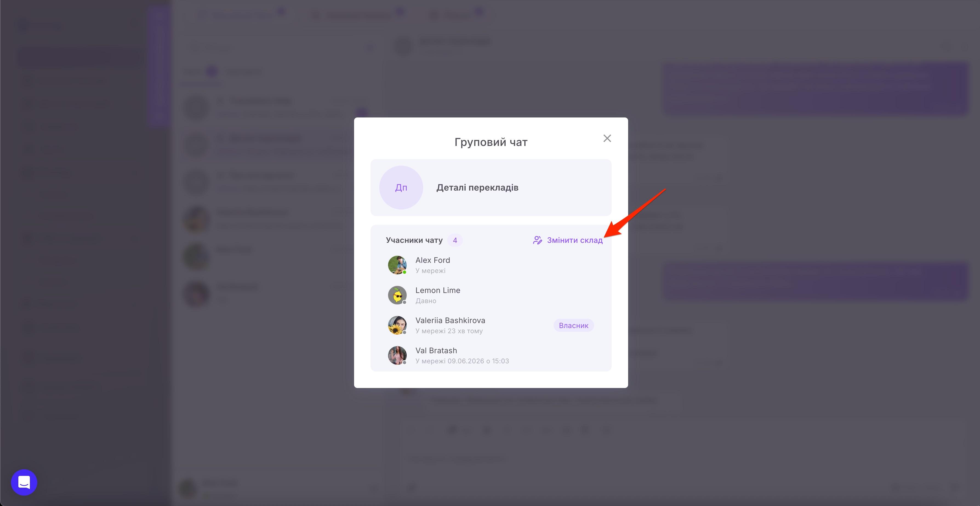Click Lemon Lime's lemon avatar
Viewport: 980px width, 506px height.
pos(397,295)
